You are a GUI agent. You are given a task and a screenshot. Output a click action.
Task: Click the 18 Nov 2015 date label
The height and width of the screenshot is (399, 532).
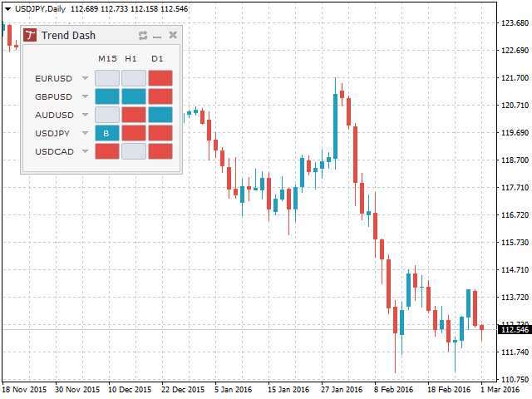24,390
